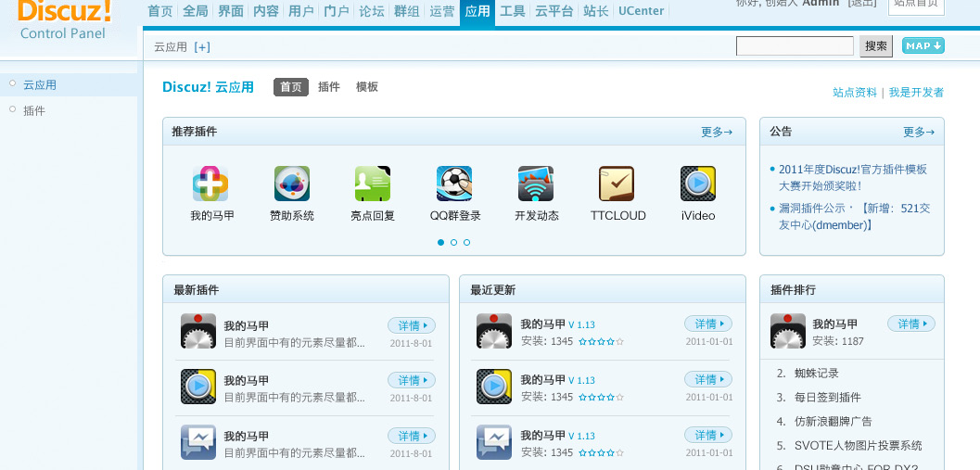
Task: Open 详情 for the third 最新插件 item
Action: (412, 437)
